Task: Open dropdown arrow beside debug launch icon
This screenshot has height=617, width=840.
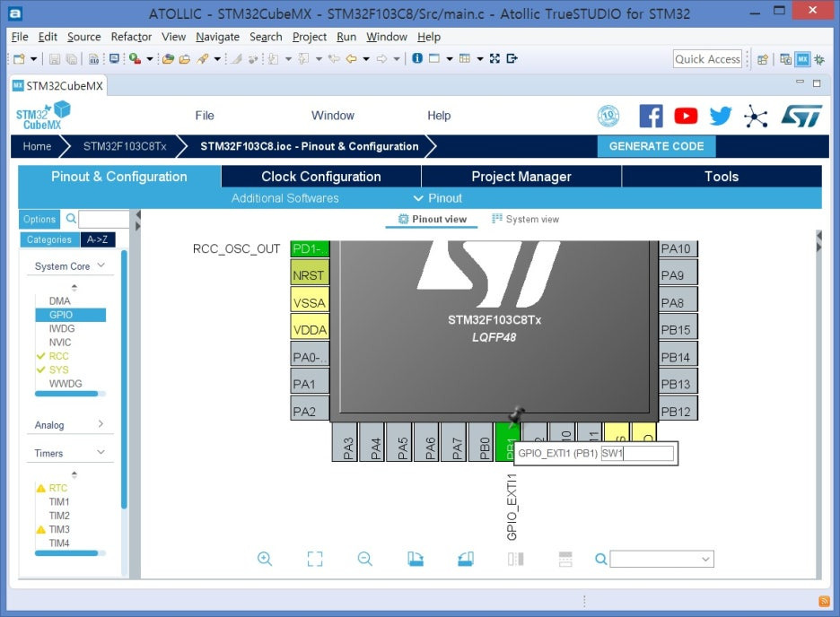Action: pos(150,59)
